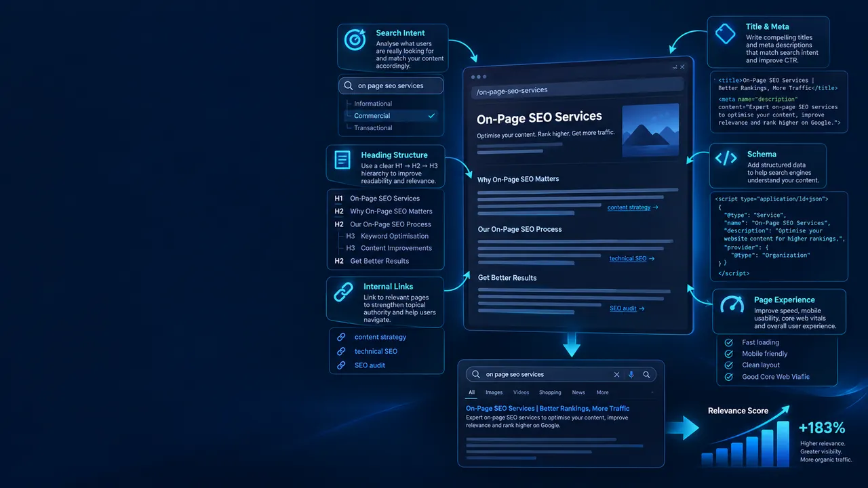
Task: Open the More results dropdown tab
Action: (x=602, y=392)
